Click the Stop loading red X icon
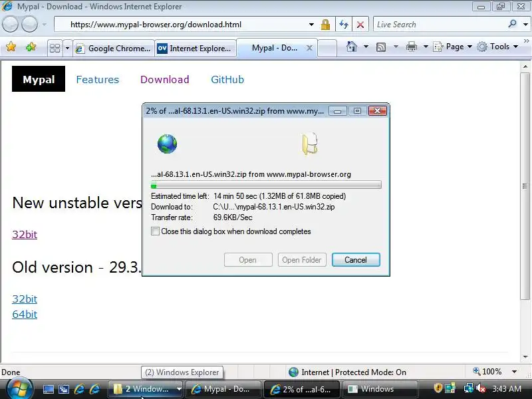The image size is (532, 399). point(360,25)
